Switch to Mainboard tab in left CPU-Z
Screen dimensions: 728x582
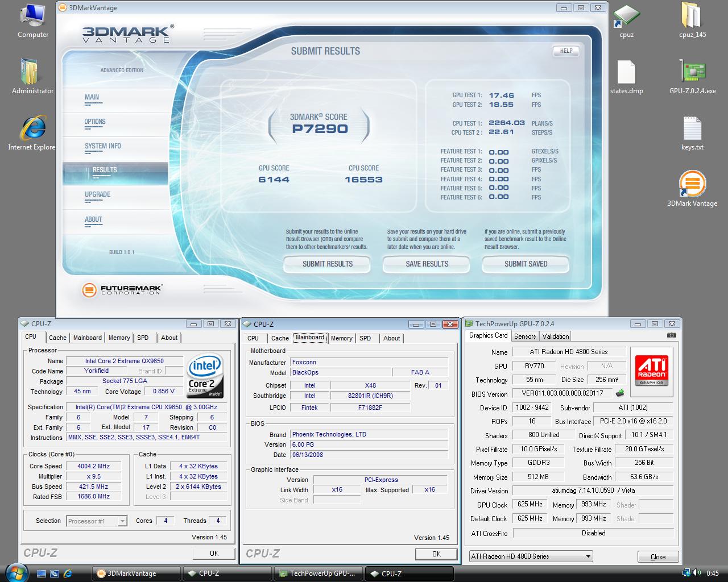88,338
